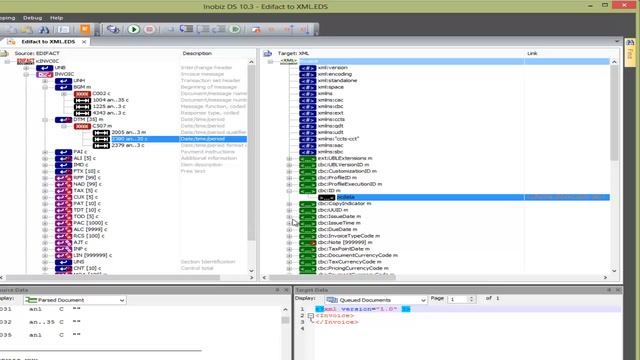
Task: Click the icon at top of right sidebar
Action: tap(630, 42)
